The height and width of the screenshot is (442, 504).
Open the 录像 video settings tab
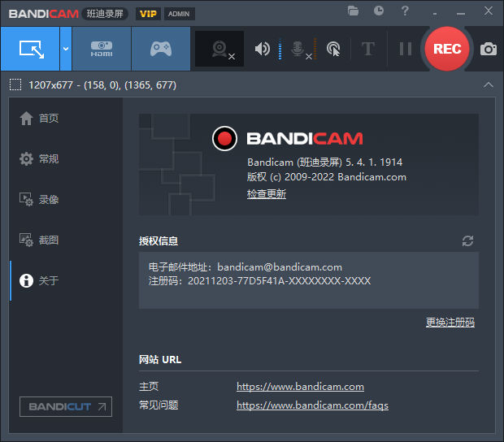click(66, 200)
